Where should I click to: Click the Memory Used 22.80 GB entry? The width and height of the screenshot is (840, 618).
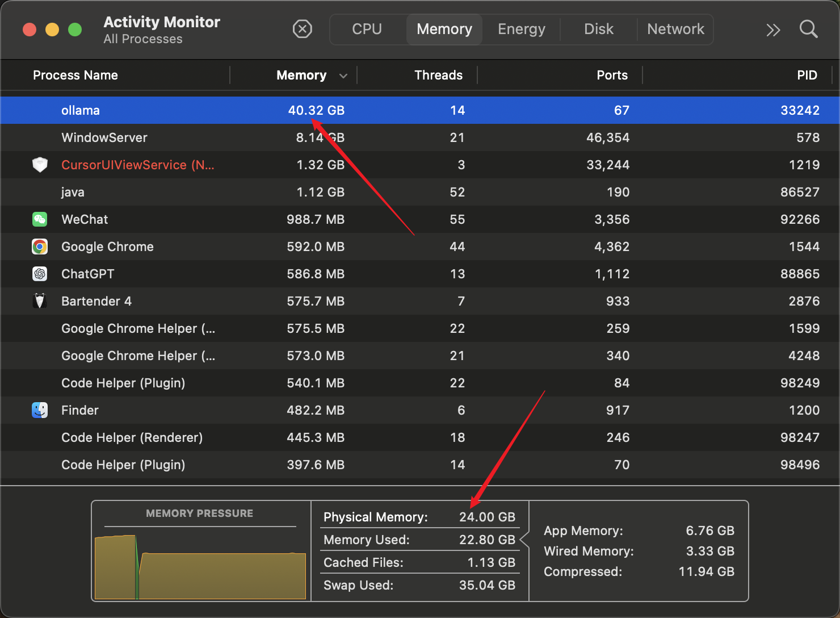click(x=419, y=540)
